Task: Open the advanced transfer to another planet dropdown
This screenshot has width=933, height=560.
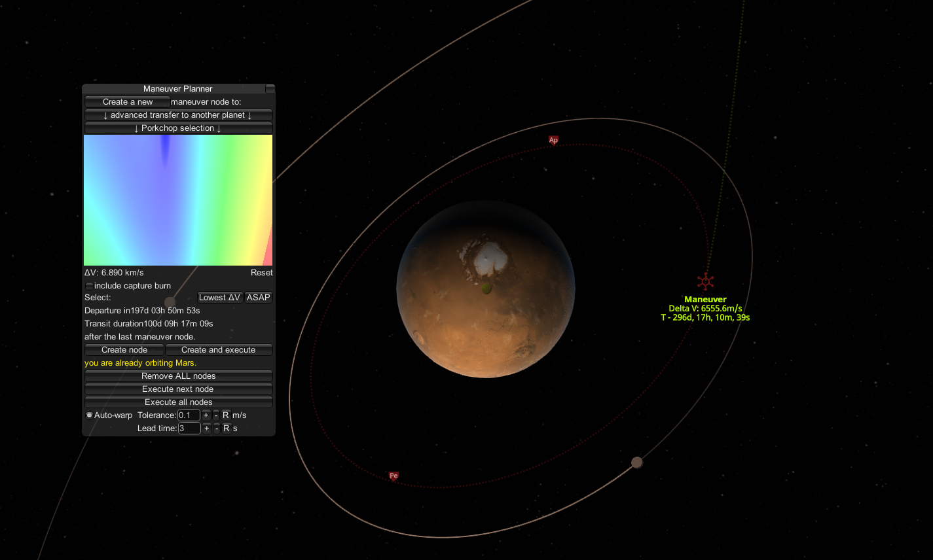Action: point(178,115)
